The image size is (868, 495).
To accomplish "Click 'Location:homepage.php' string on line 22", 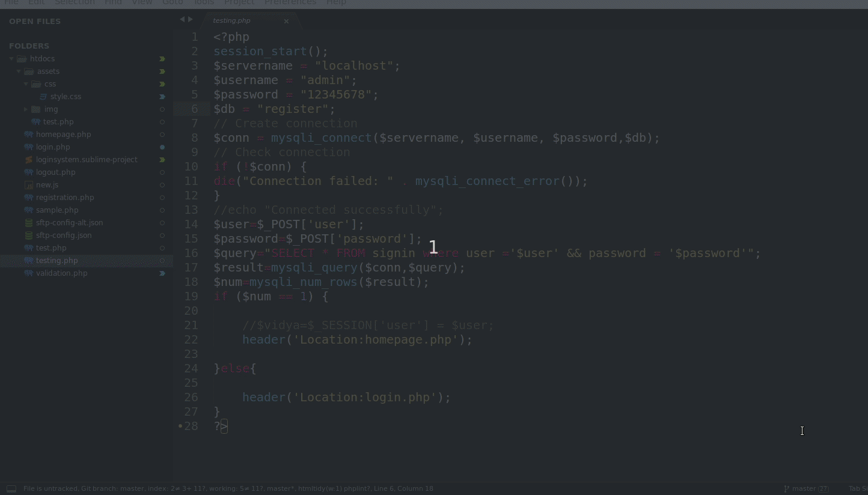I will 376,340.
